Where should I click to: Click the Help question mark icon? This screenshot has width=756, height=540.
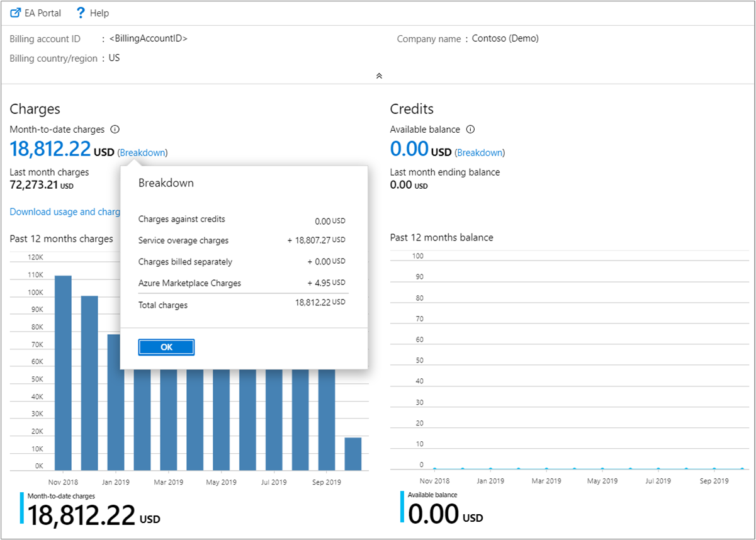click(81, 13)
